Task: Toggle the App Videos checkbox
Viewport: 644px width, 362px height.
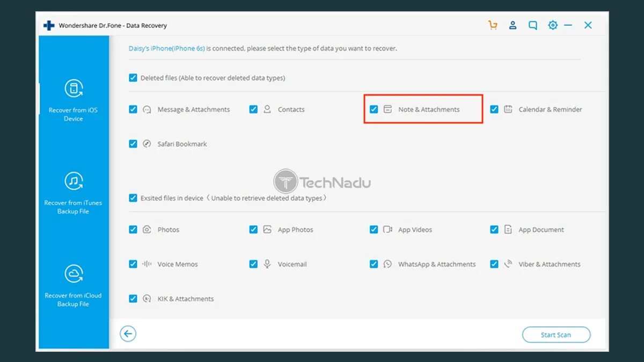Action: (374, 230)
